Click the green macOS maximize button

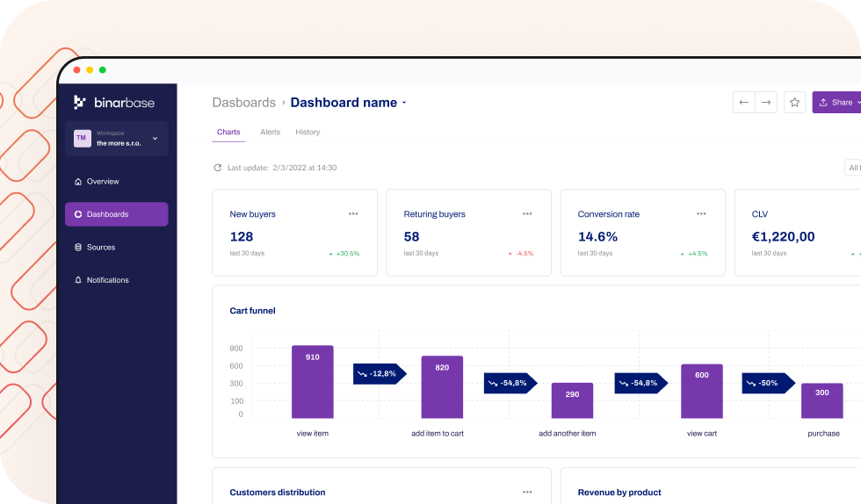(x=102, y=69)
